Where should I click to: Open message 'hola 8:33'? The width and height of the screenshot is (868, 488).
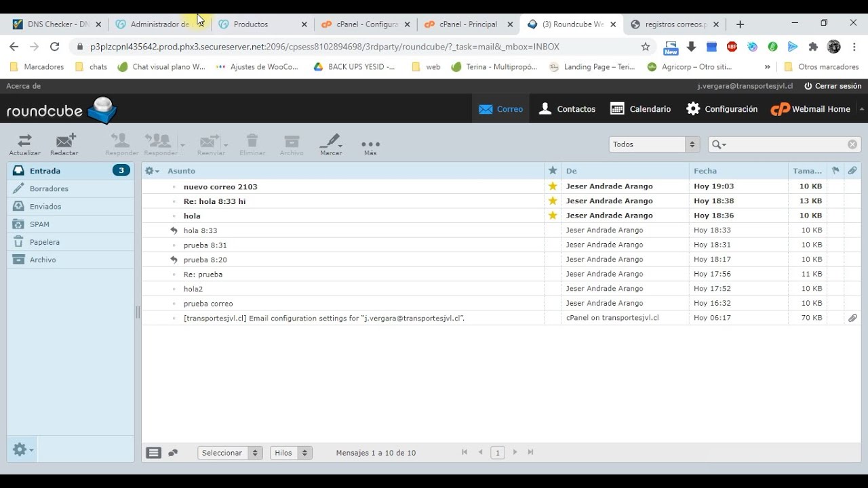[200, 230]
